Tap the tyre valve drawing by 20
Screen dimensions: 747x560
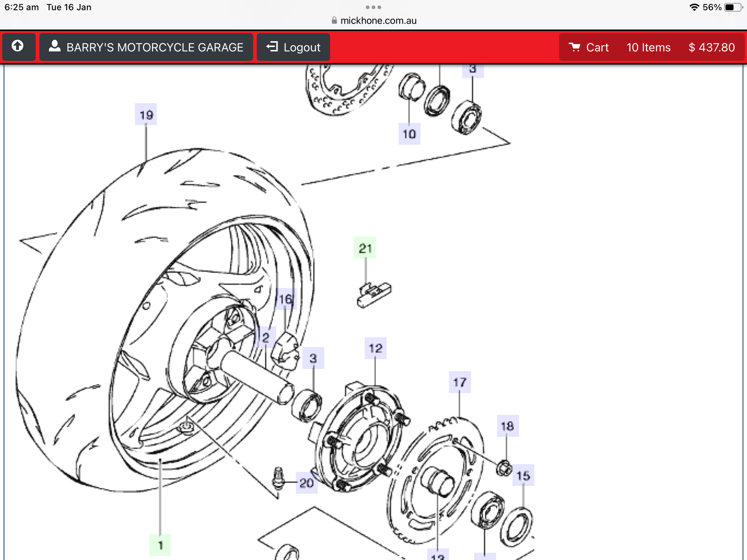[x=279, y=478]
